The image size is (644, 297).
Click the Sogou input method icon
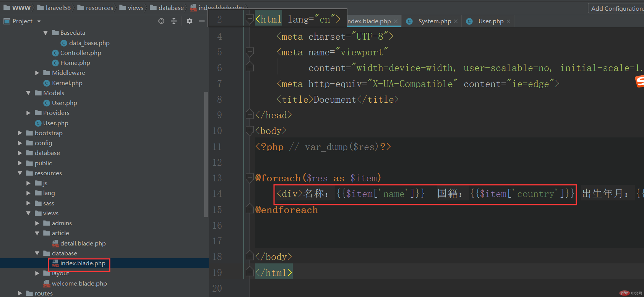[x=639, y=81]
